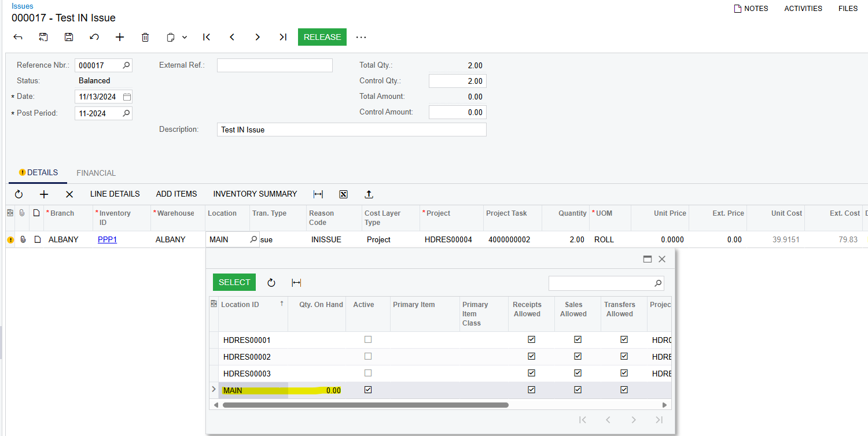The height and width of the screenshot is (436, 868).
Task: Add new record with plus icon in main toolbar
Action: 120,37
